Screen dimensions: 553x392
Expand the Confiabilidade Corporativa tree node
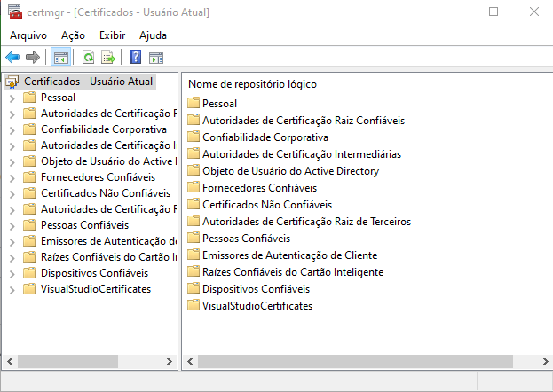12,129
